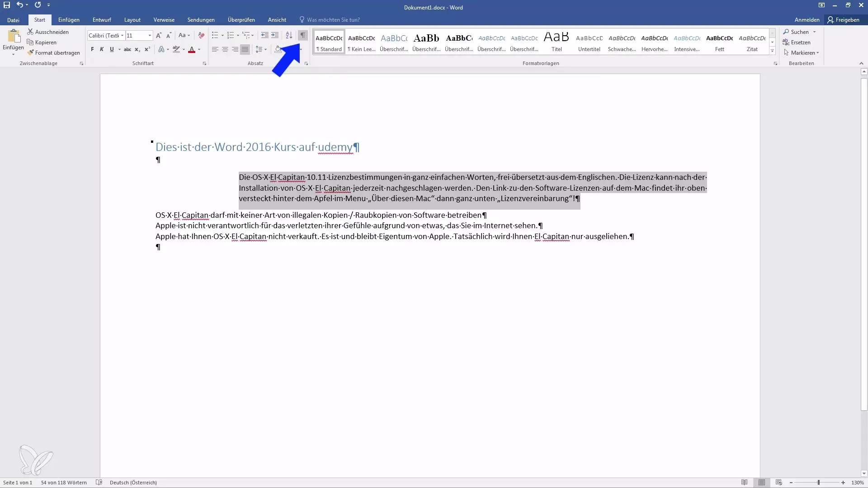The width and height of the screenshot is (868, 488).
Task: Click the Redo/Repeat arrow icon
Action: tap(38, 5)
